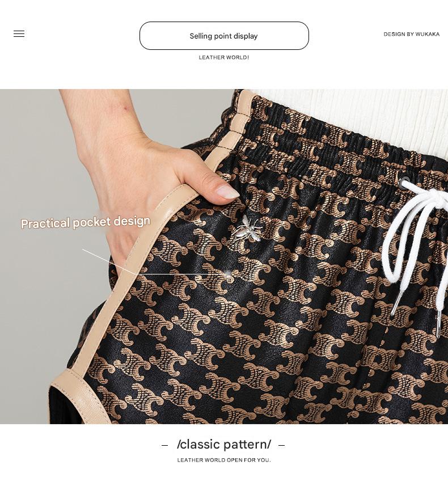Viewport: 448px width, 486px height.
Task: Click the metal drawstring eyelet
Action: click(404, 181)
